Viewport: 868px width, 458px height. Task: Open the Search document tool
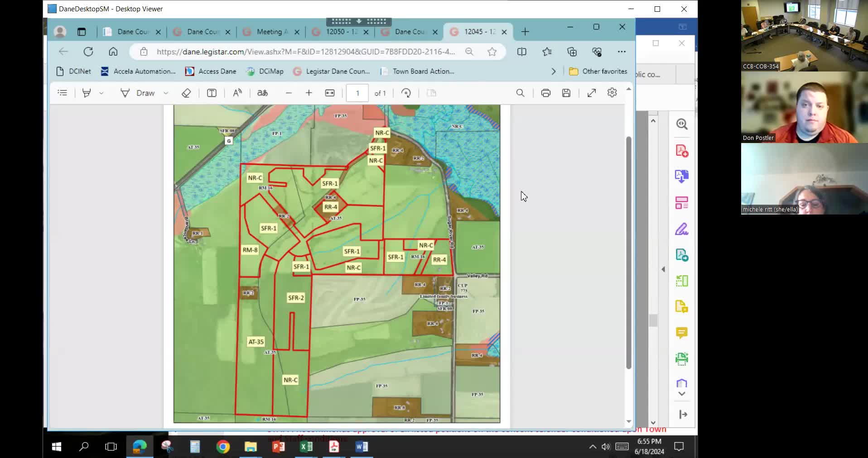click(520, 93)
